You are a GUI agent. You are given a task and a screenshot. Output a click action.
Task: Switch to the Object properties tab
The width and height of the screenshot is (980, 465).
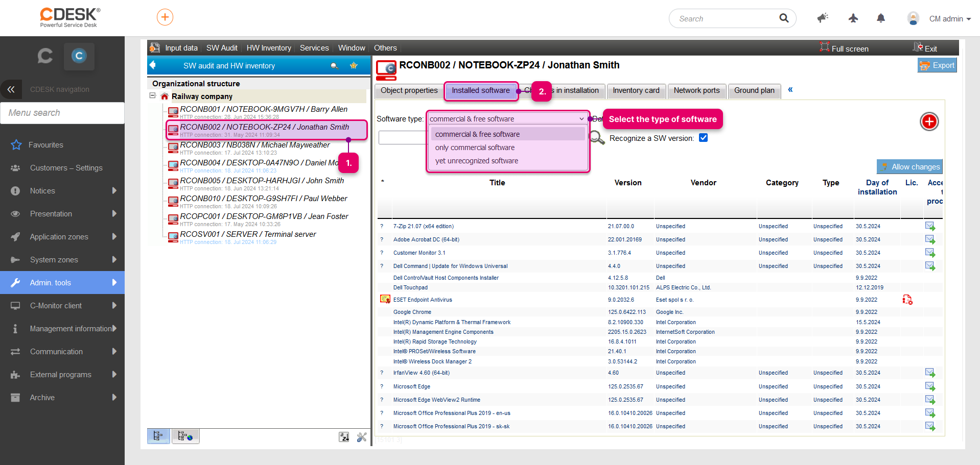pyautogui.click(x=409, y=91)
